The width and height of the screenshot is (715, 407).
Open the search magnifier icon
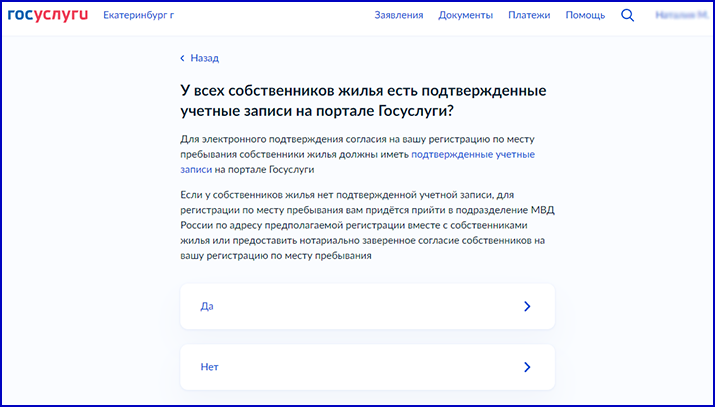point(628,16)
